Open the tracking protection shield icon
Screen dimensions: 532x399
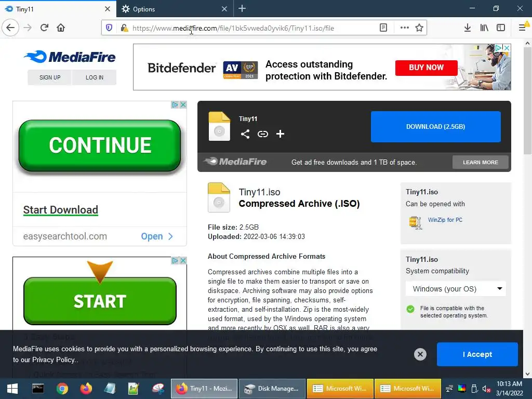pos(109,28)
